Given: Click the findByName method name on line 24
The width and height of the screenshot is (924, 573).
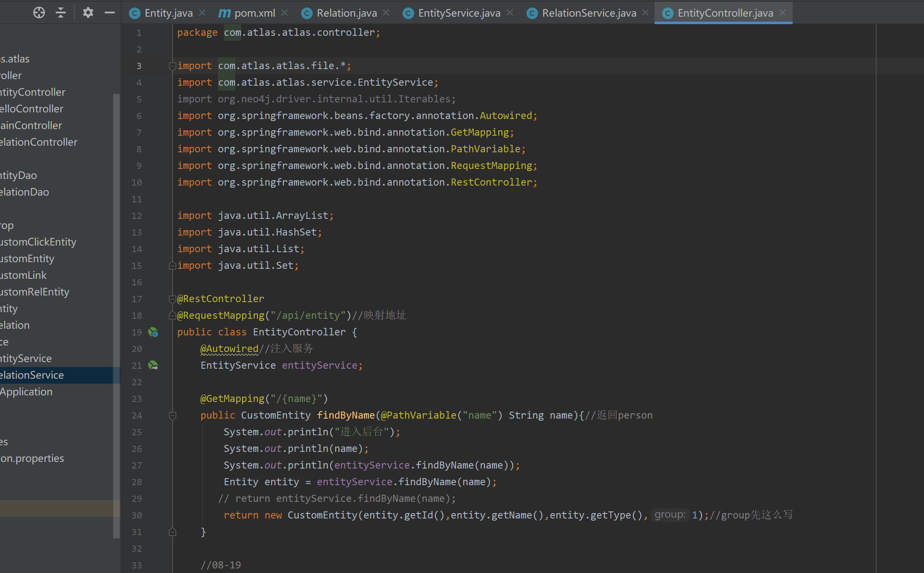Looking at the screenshot, I should [346, 415].
